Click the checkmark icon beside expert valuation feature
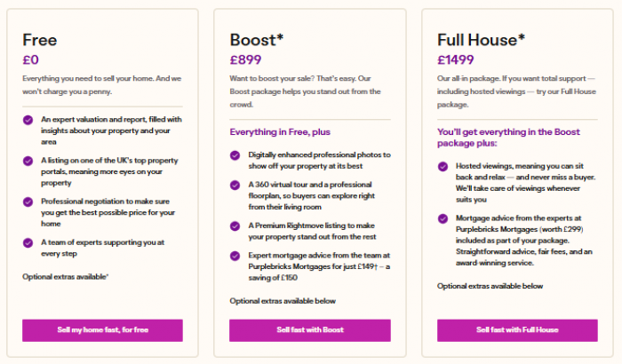This screenshot has height=364, width=622. tap(28, 120)
